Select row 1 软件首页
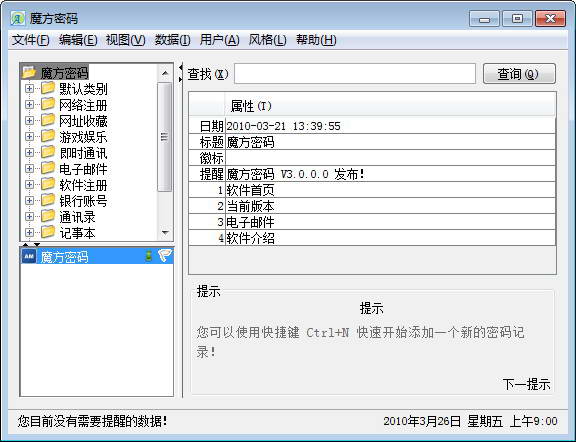Image resolution: width=576 pixels, height=442 pixels. tap(372, 190)
